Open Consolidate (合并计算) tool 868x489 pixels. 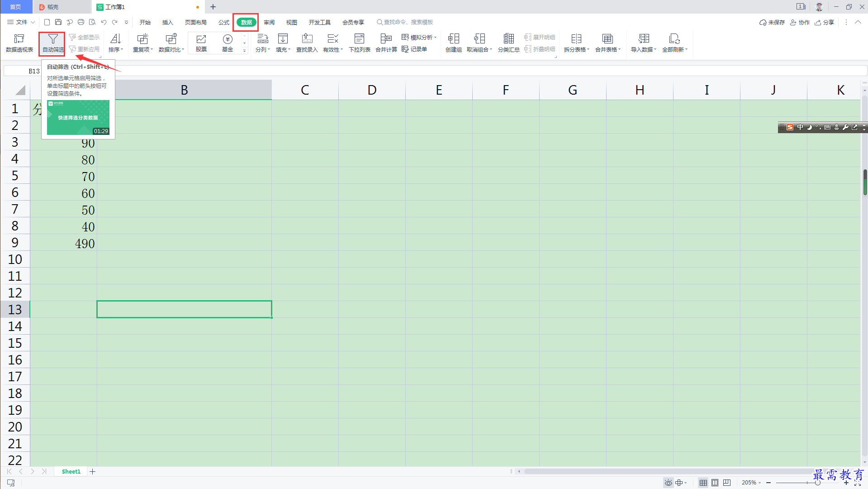pyautogui.click(x=386, y=43)
